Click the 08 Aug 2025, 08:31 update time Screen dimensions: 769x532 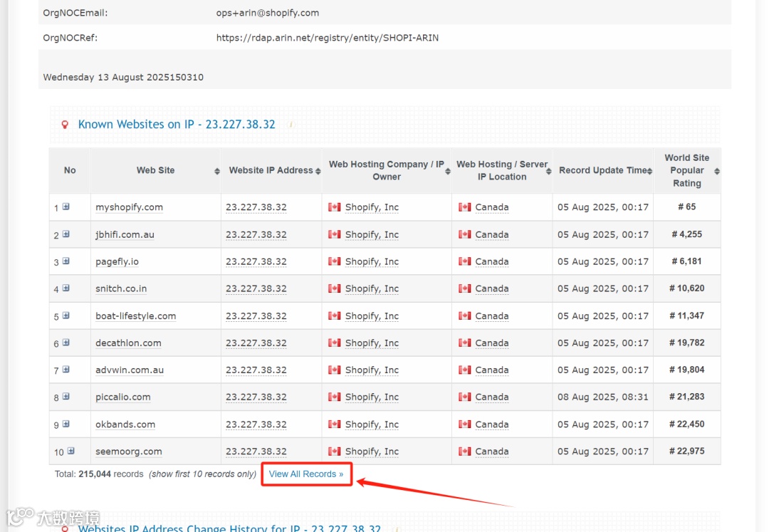[x=603, y=397]
